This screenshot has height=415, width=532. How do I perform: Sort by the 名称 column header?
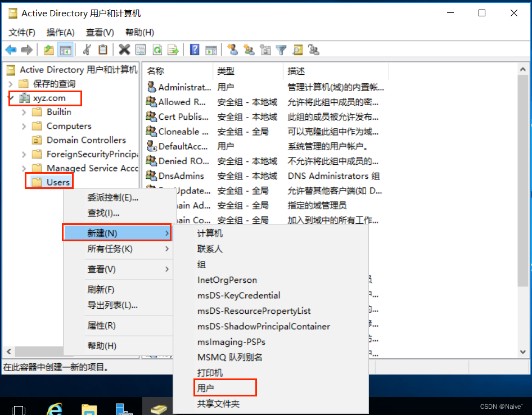[x=178, y=71]
